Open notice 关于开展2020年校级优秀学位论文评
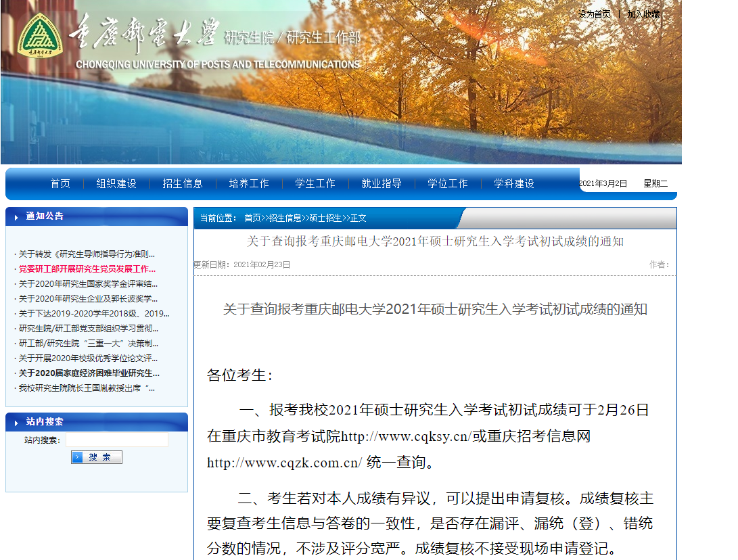The width and height of the screenshot is (738, 560). tap(88, 358)
